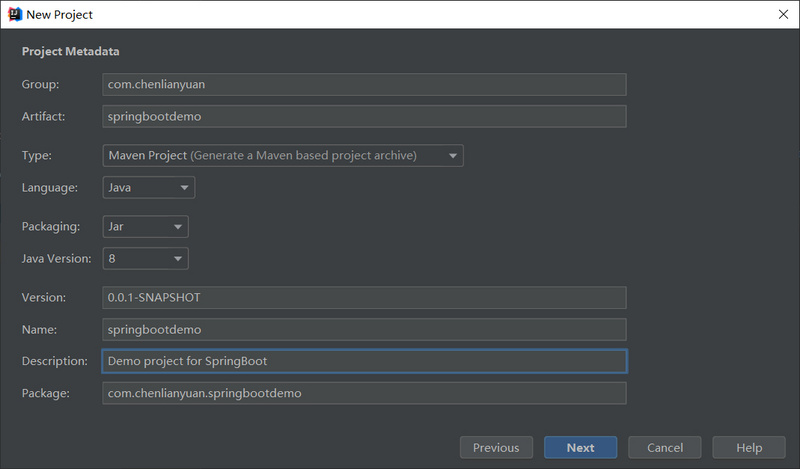
Task: Open the Type dropdown (Maven Project)
Action: [x=282, y=155]
